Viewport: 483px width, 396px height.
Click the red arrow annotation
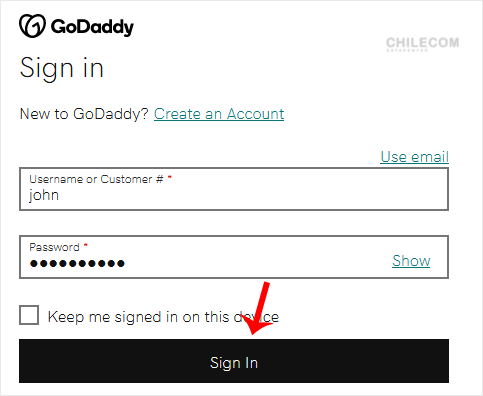coord(257,308)
